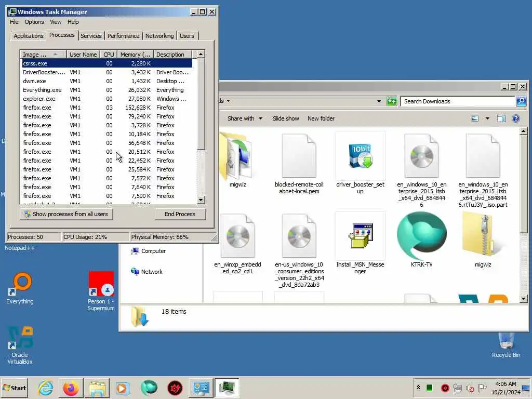
Task: Click New folder in Explorer toolbar
Action: coord(321,118)
